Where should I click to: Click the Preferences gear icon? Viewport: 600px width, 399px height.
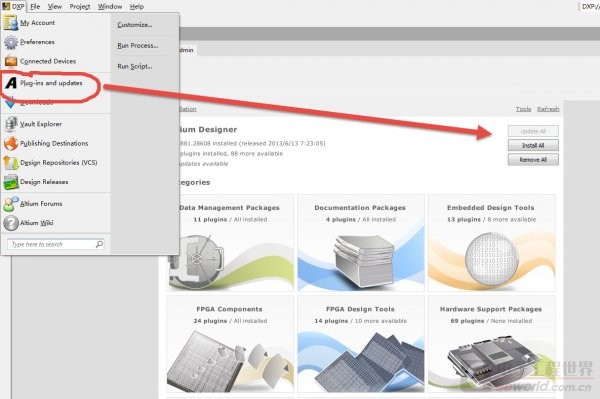11,42
